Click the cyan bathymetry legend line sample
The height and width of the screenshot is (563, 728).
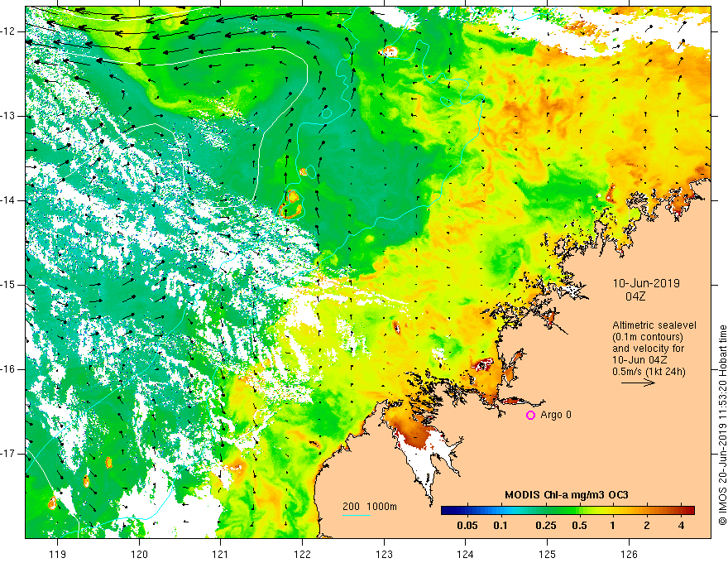tap(357, 515)
